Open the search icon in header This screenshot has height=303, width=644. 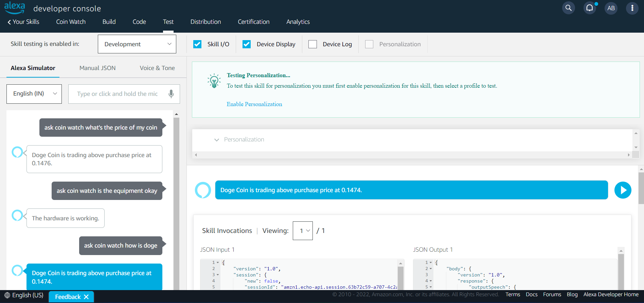[x=569, y=8]
